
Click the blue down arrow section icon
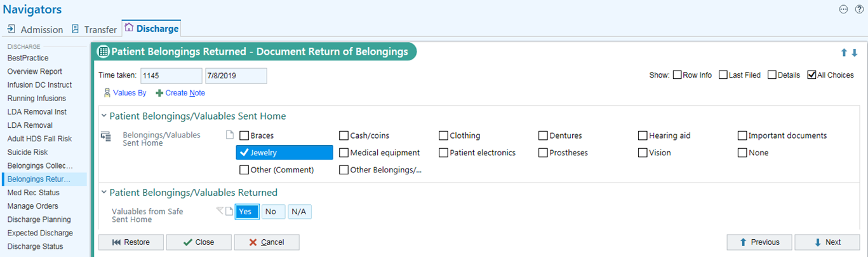(854, 53)
